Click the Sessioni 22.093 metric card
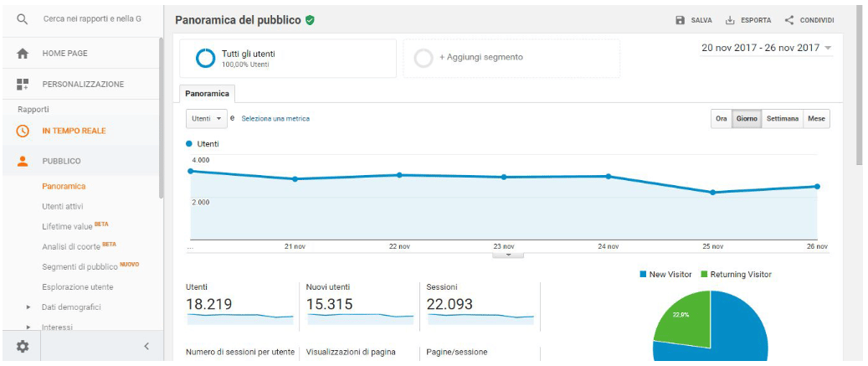Screen dimensions: 868x366 [480, 304]
